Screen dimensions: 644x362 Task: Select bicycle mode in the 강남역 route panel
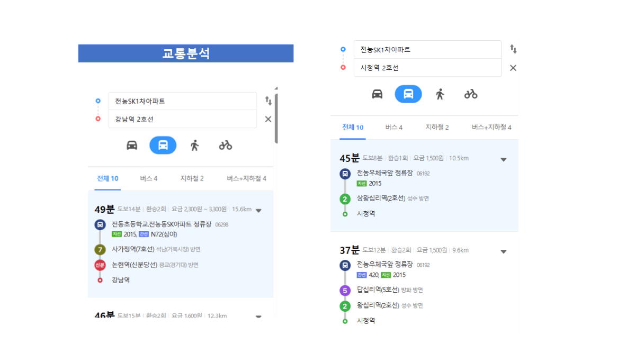point(226,145)
